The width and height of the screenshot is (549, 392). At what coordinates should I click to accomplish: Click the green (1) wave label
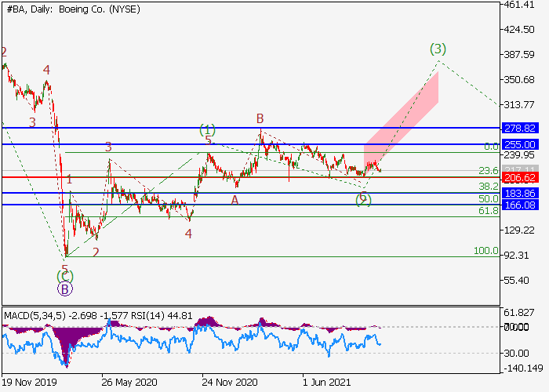(x=207, y=130)
